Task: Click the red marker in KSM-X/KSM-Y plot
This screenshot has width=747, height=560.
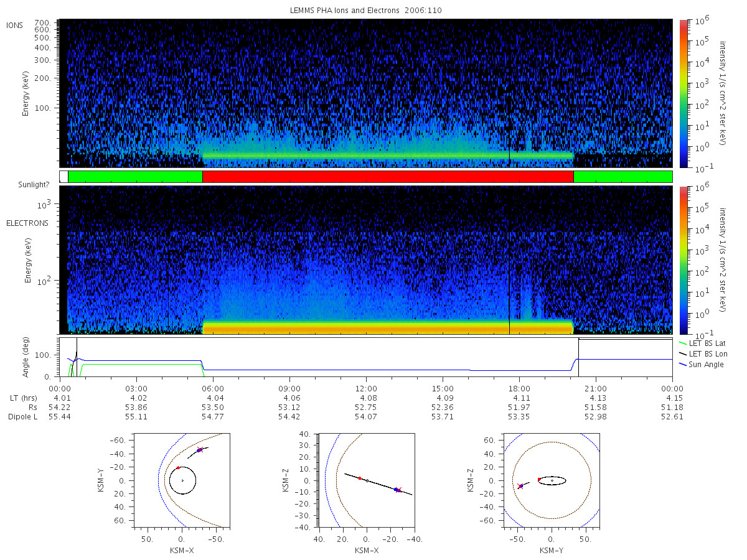Action: click(x=178, y=467)
